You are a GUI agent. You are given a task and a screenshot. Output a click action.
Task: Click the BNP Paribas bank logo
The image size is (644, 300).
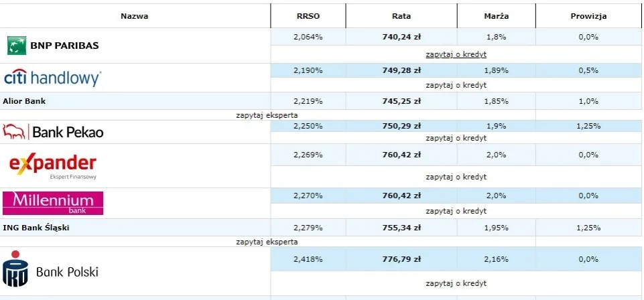click(x=53, y=46)
